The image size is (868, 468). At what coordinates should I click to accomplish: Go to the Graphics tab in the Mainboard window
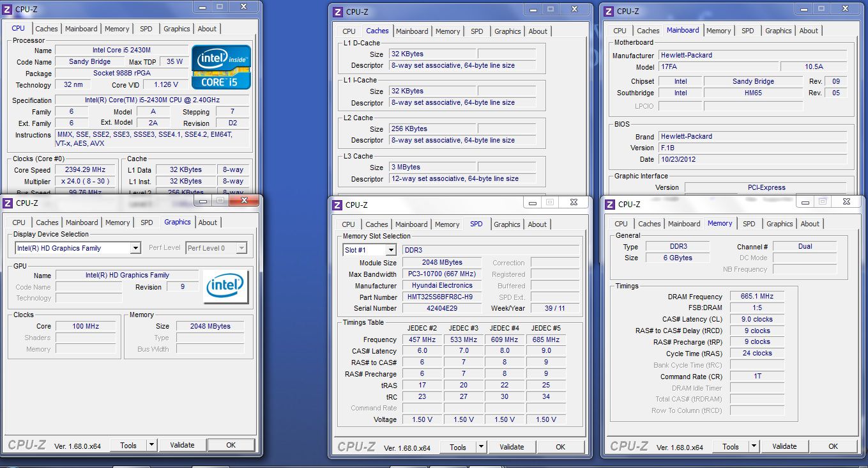(x=779, y=31)
